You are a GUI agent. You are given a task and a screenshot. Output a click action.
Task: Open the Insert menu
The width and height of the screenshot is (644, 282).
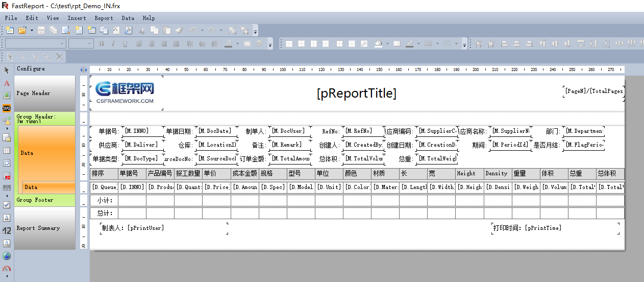(x=77, y=18)
